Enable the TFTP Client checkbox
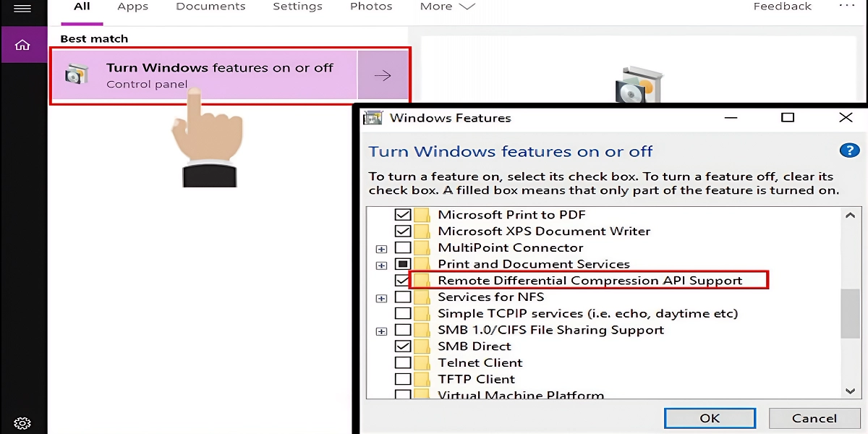868x434 pixels. [403, 380]
